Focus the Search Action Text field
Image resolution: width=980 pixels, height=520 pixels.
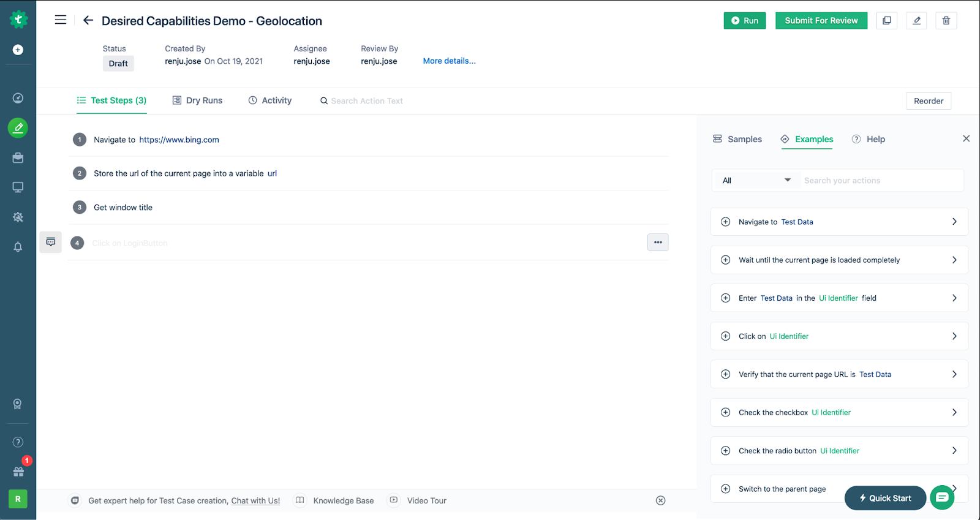(x=367, y=101)
